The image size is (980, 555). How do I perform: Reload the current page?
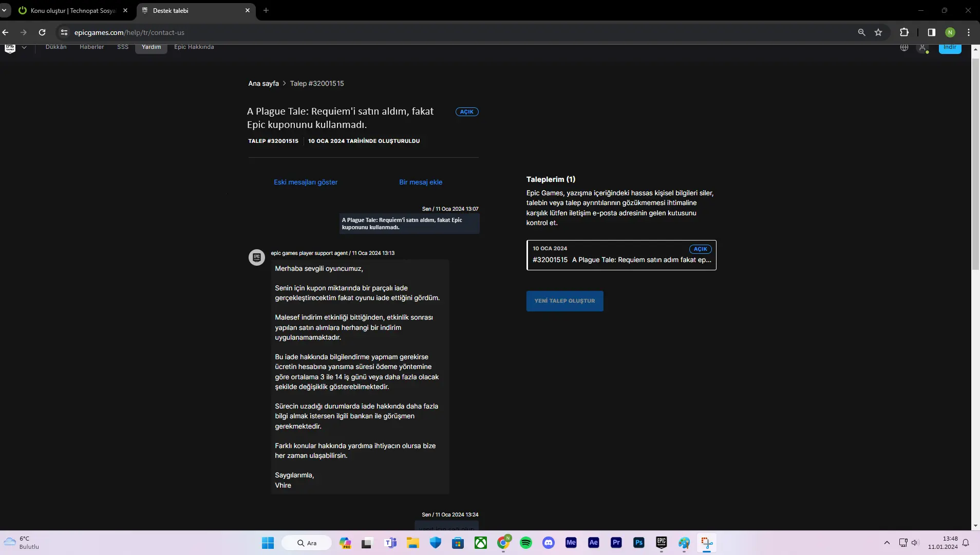coord(42,32)
